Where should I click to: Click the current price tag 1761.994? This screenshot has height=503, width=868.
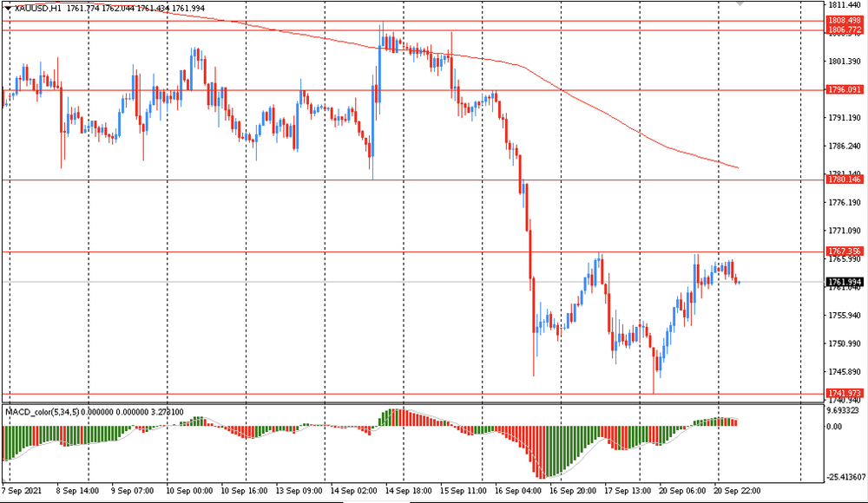(x=845, y=282)
